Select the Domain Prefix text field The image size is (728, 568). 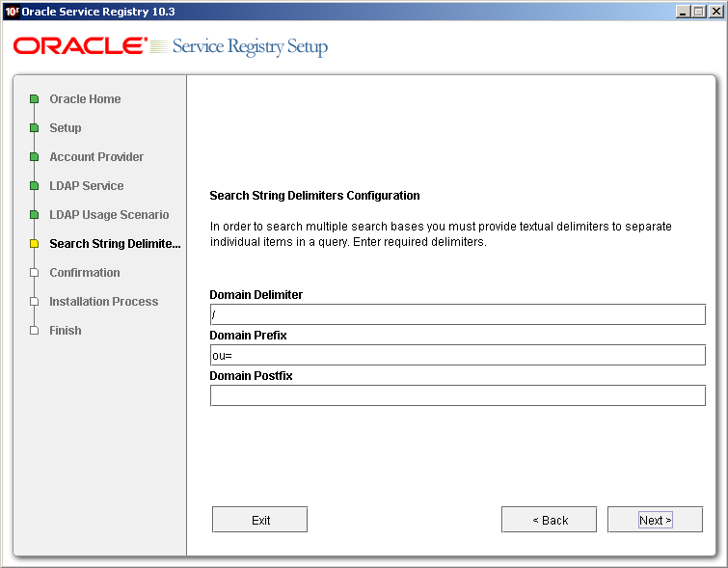pyautogui.click(x=457, y=355)
